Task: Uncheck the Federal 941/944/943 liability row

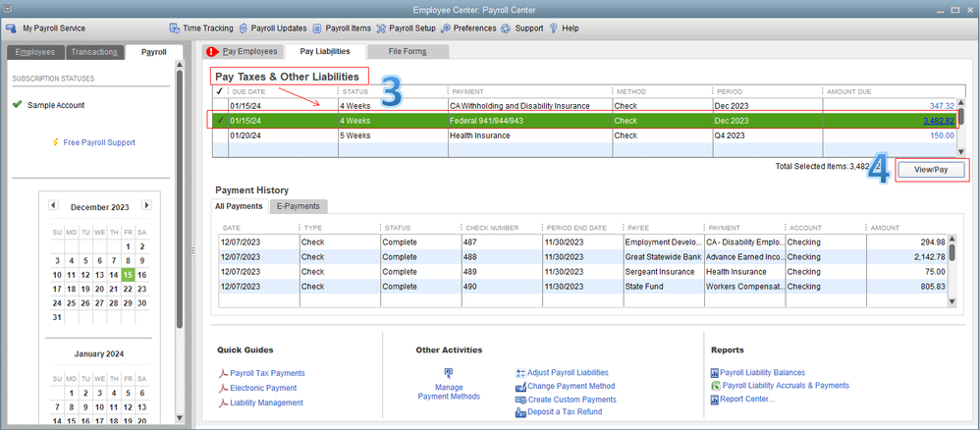Action: 220,121
